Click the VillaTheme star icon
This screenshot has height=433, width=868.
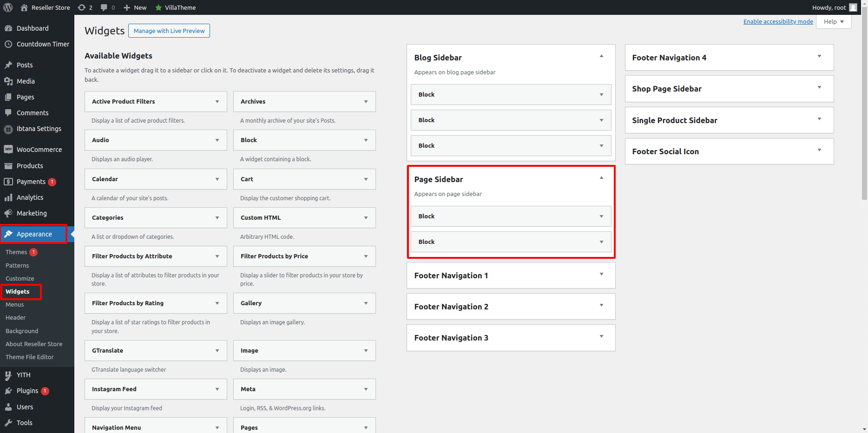158,7
